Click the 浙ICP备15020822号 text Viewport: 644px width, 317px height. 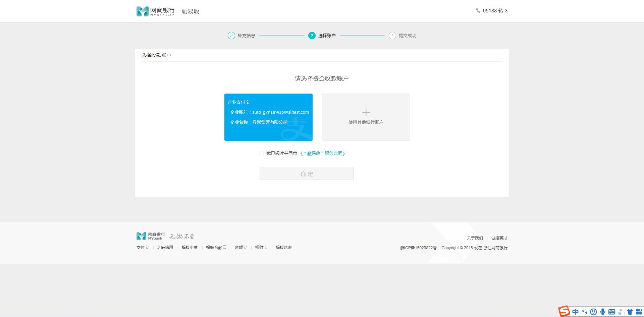[418, 248]
